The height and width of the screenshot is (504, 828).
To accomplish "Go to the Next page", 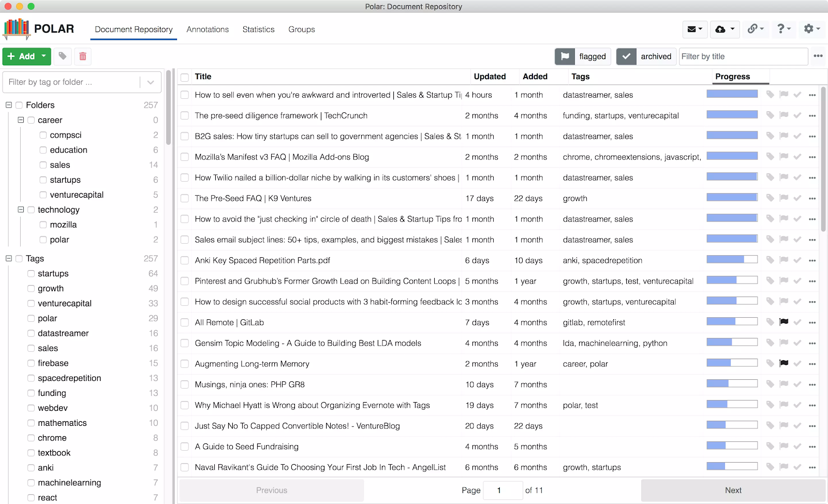I will point(733,491).
